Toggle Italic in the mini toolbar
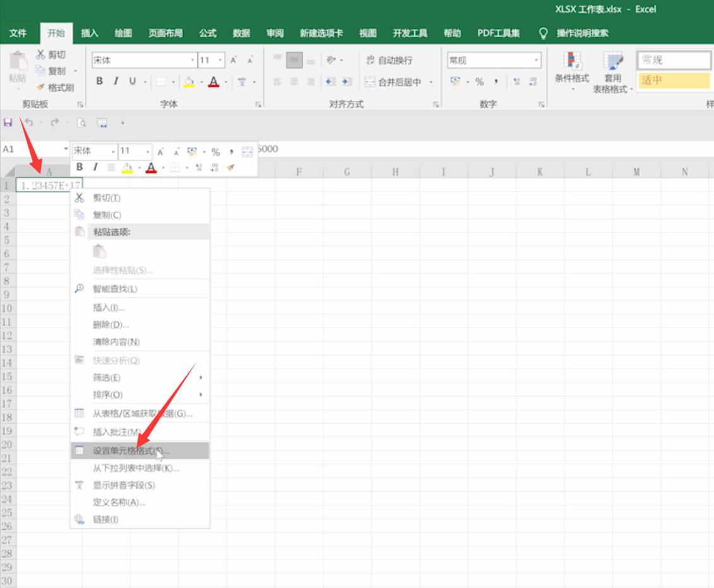 [x=95, y=167]
